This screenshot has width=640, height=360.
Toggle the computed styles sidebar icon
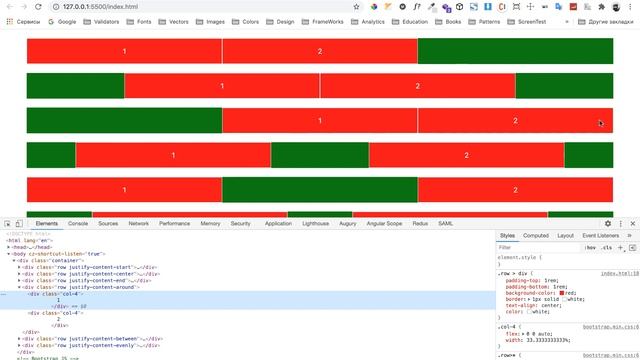[x=633, y=247]
